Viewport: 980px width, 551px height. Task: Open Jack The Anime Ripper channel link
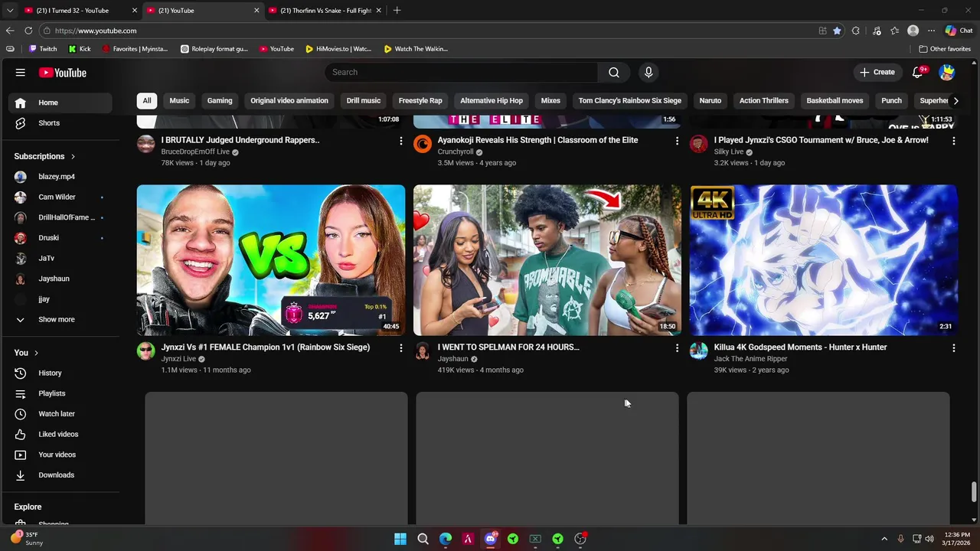[750, 359]
